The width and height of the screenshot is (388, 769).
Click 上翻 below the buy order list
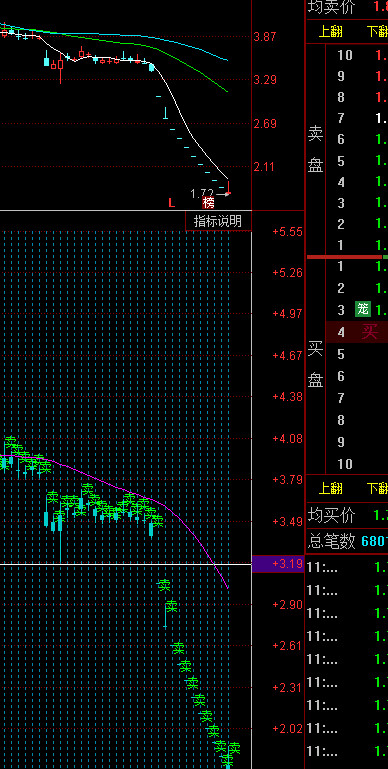pos(331,488)
